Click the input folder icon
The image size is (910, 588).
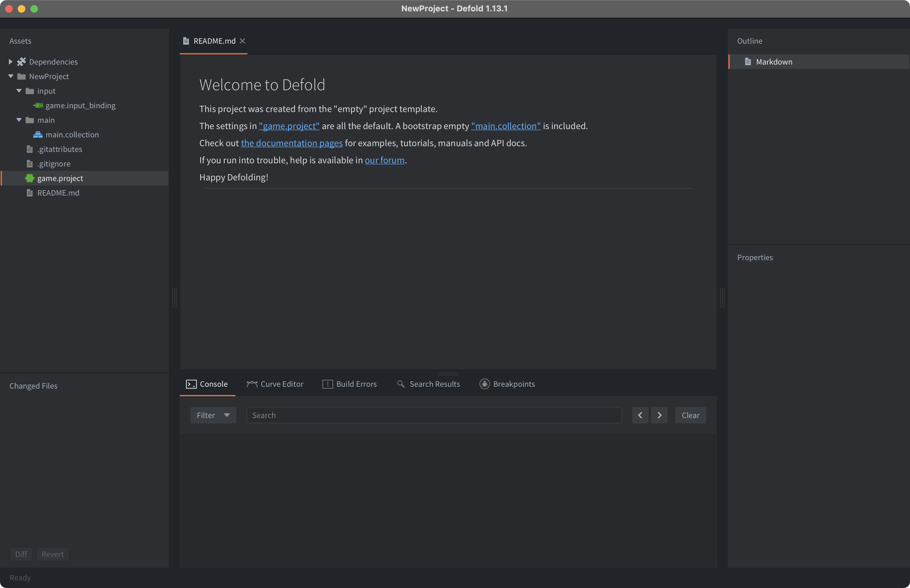click(x=30, y=91)
